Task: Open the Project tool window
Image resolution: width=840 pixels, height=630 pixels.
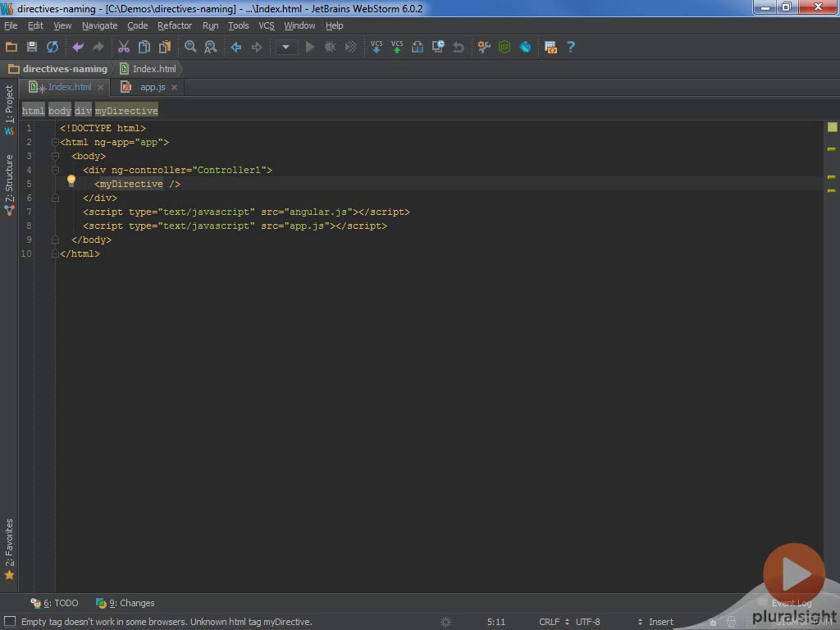Action: click(9, 110)
